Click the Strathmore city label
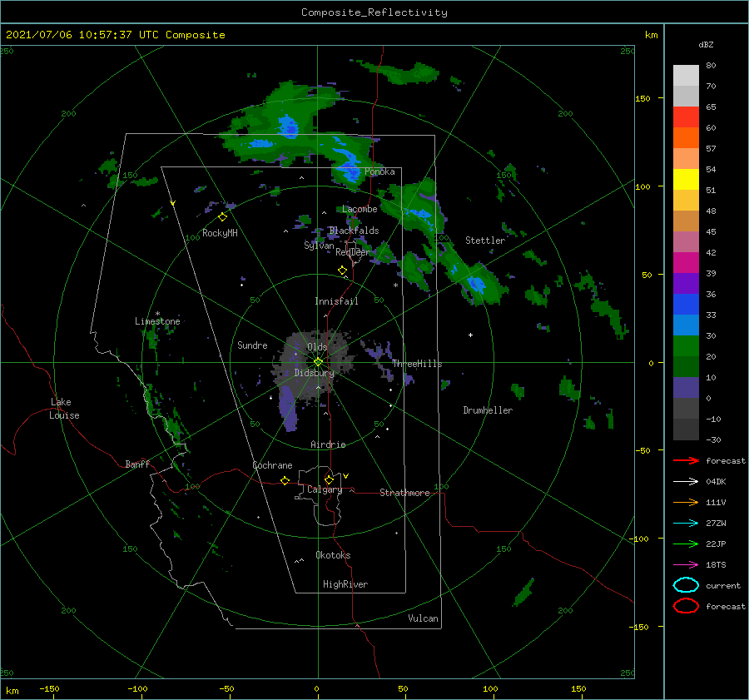 click(x=404, y=493)
